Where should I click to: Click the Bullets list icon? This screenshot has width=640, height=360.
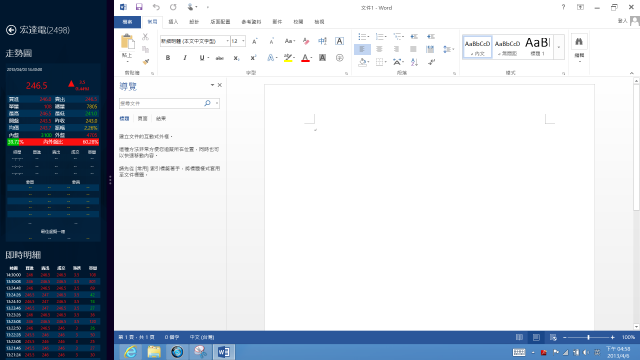coord(362,37)
